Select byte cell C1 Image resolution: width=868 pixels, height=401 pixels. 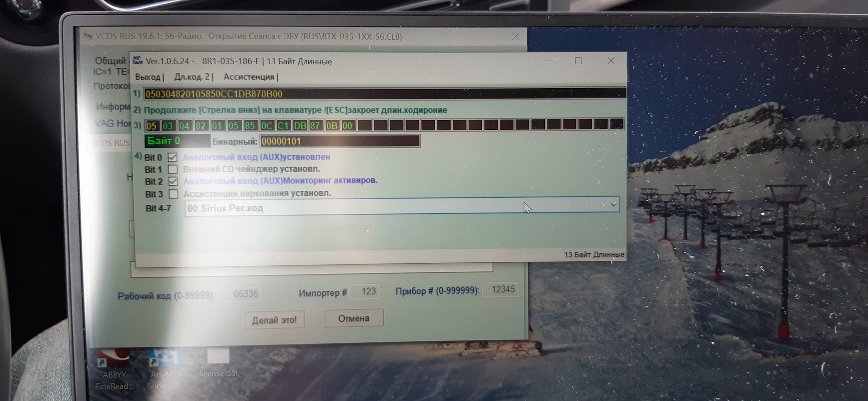point(283,126)
